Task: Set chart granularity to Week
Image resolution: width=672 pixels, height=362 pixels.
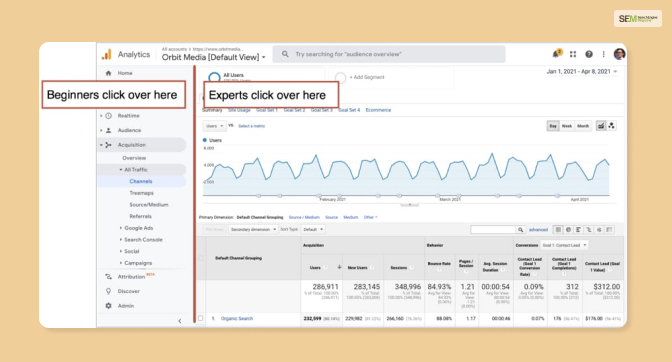Action: pyautogui.click(x=567, y=126)
